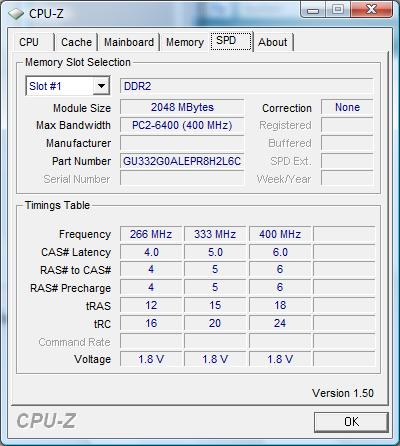Viewport: 400px width, 446px height.
Task: Click the CAS# Latency 5.0 cell
Action: click(x=215, y=252)
